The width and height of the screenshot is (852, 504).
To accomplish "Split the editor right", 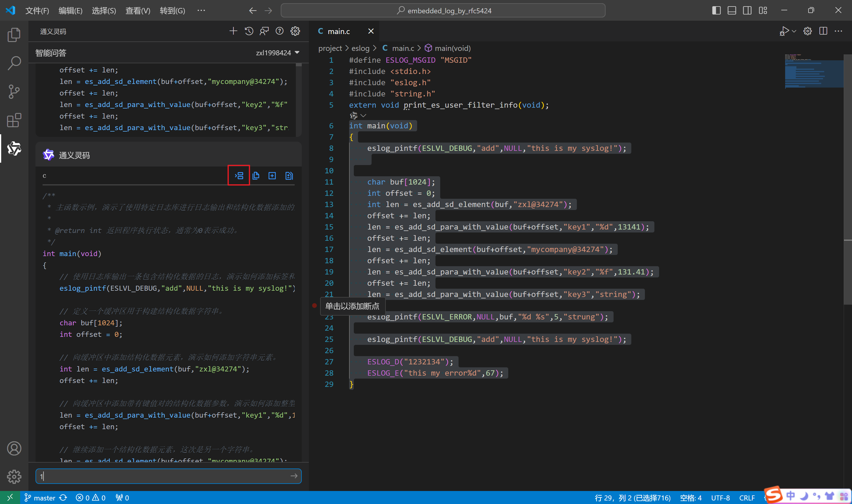I will 823,31.
